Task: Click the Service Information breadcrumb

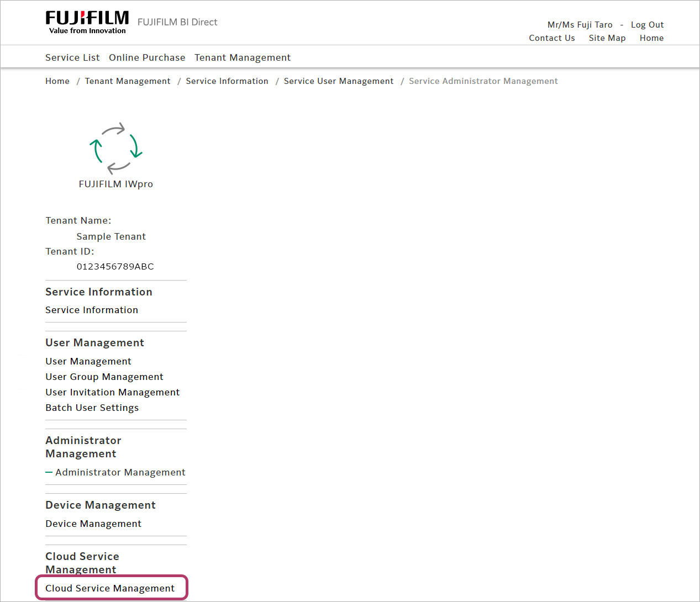Action: coord(227,81)
